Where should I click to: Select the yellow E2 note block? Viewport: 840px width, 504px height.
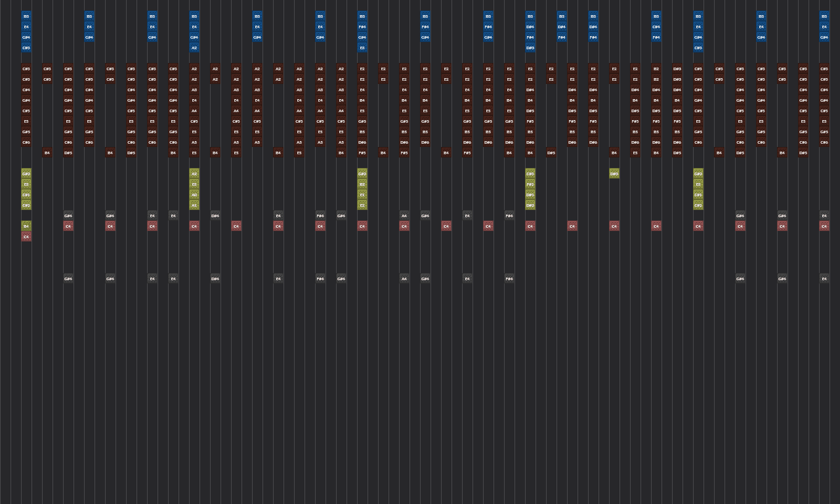[362, 205]
